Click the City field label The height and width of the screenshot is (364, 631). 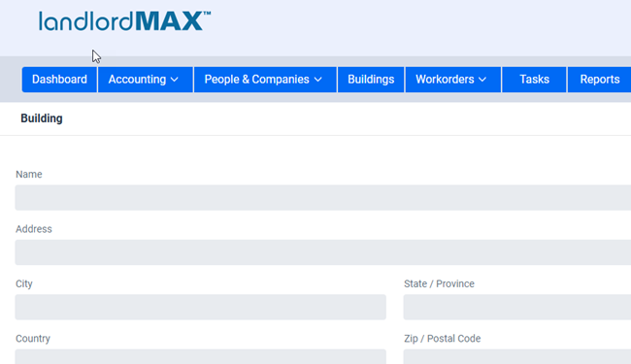pos(23,283)
